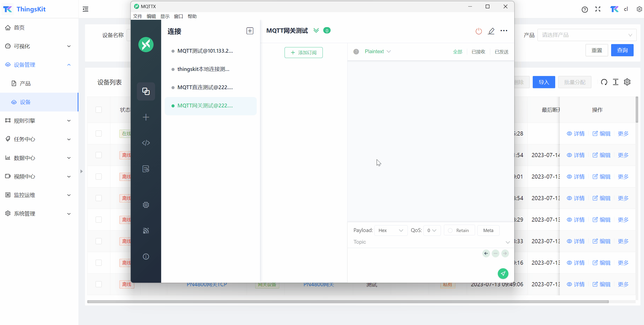Image resolution: width=644 pixels, height=325 pixels.
Task: Select connection MQTT测试@101.133.2...
Action: (x=210, y=51)
